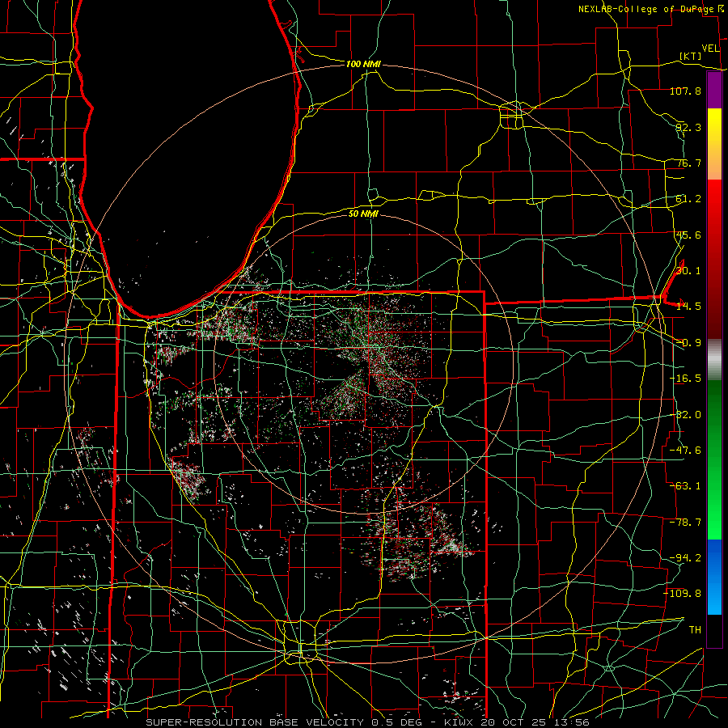Viewport: 728px width, 728px height.
Task: Click the 61.2 velocity scale value
Action: pos(688,199)
